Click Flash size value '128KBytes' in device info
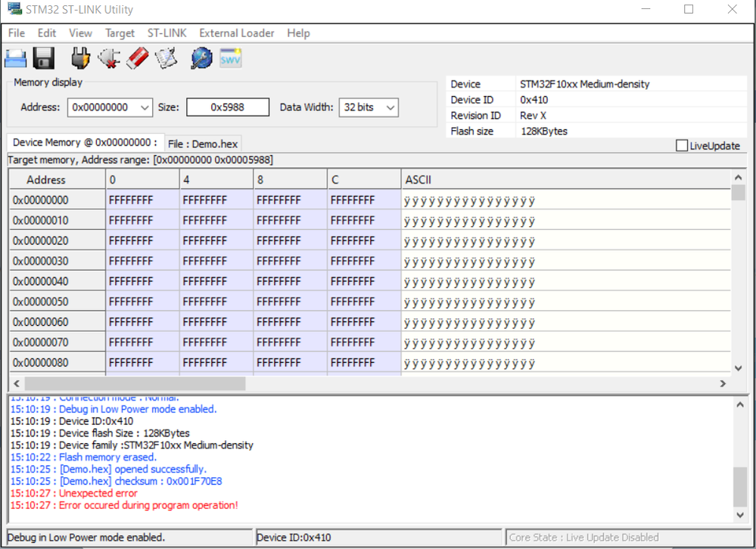Viewport: 756px width, 549px height. 544,131
